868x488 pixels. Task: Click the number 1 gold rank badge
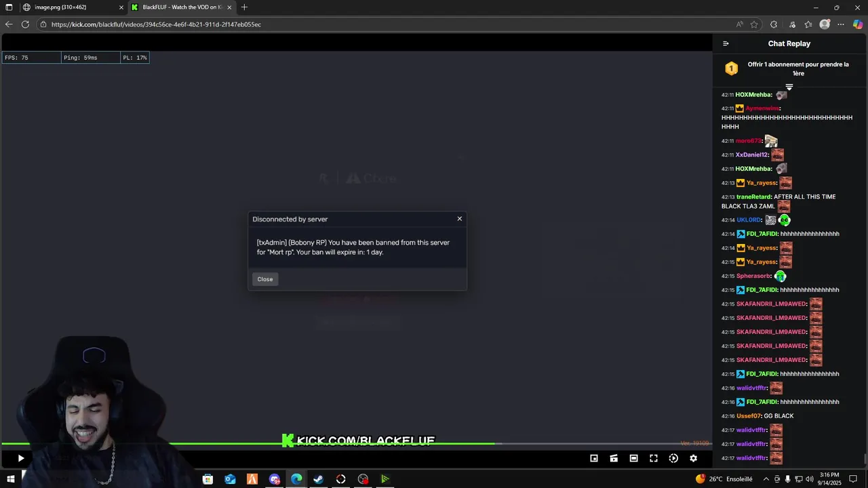[731, 68]
